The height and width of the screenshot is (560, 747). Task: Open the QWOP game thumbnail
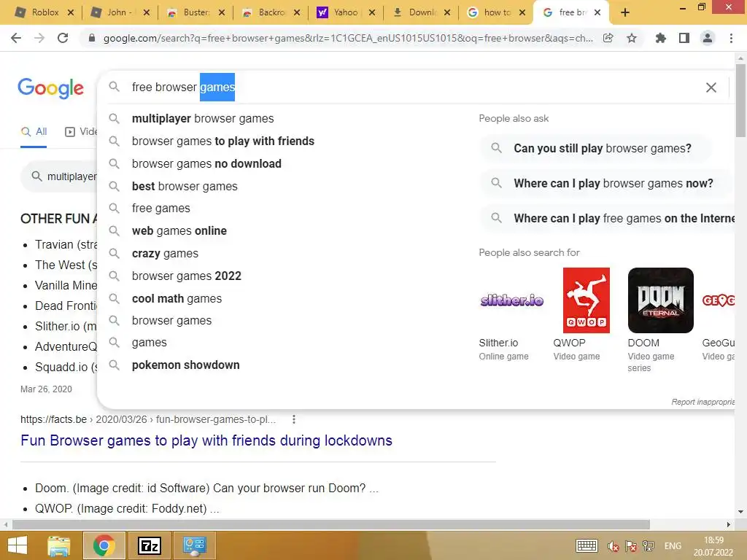(586, 300)
